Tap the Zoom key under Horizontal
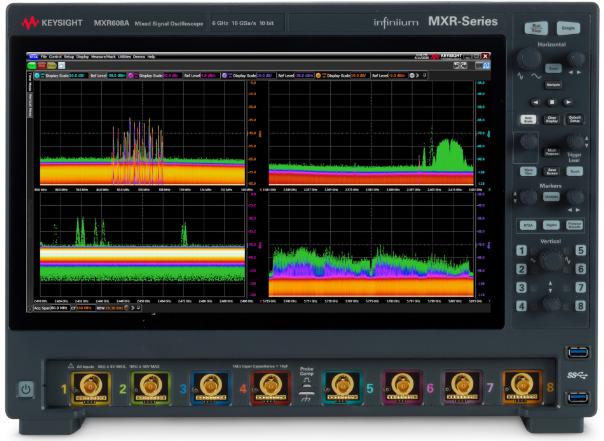The image size is (604, 441). [x=554, y=68]
